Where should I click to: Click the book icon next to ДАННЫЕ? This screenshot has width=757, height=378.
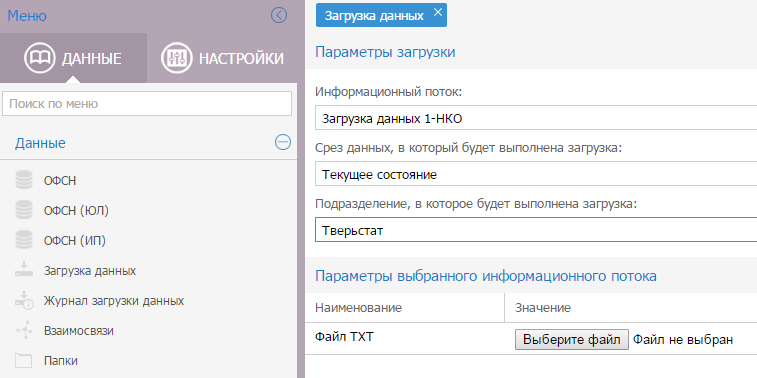pyautogui.click(x=40, y=58)
